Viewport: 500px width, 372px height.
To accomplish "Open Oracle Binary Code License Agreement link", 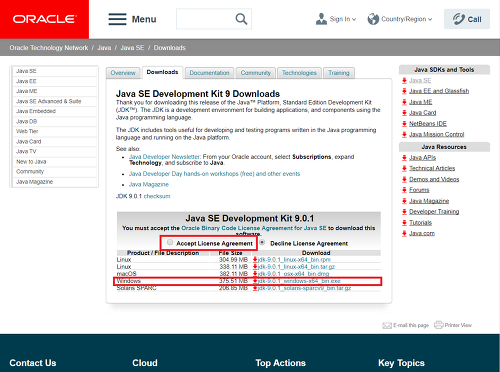I will pos(254,228).
